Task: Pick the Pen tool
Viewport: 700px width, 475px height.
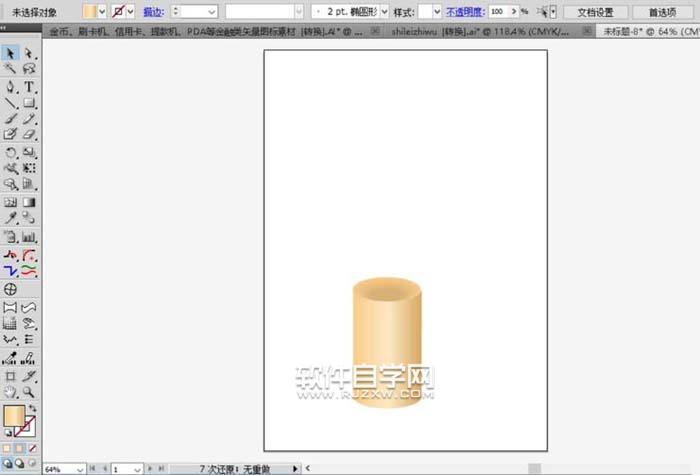Action: (10, 87)
